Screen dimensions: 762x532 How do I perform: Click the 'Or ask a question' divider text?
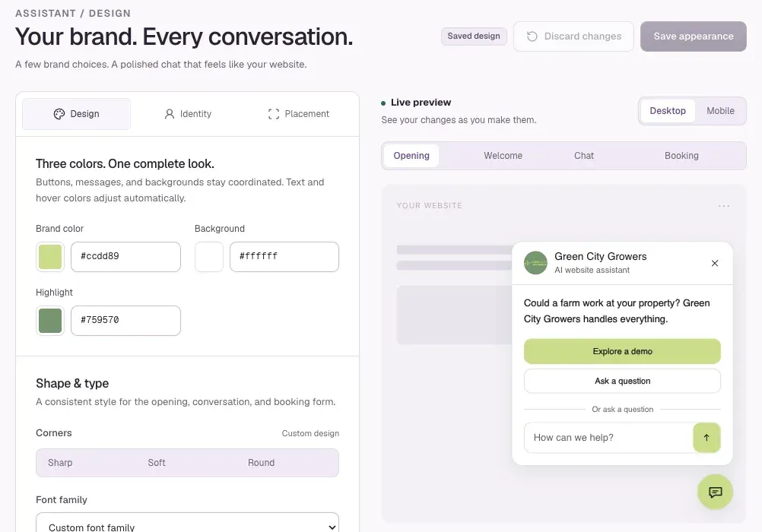623,409
